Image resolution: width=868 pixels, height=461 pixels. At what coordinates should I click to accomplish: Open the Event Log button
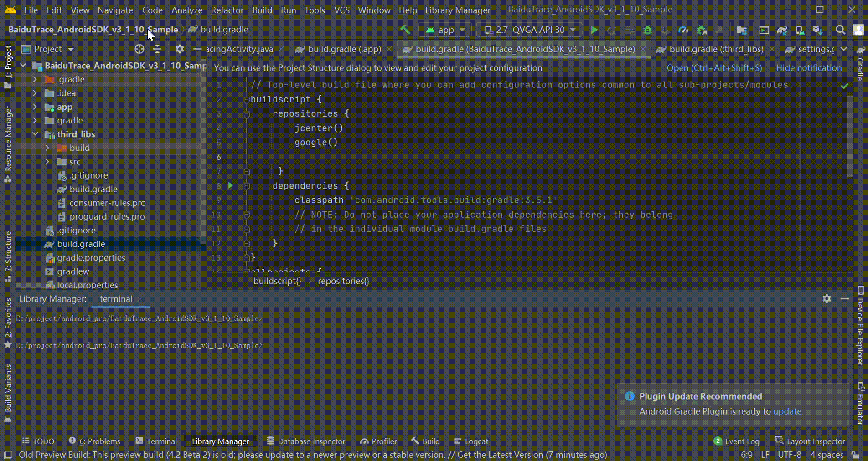pos(737,441)
